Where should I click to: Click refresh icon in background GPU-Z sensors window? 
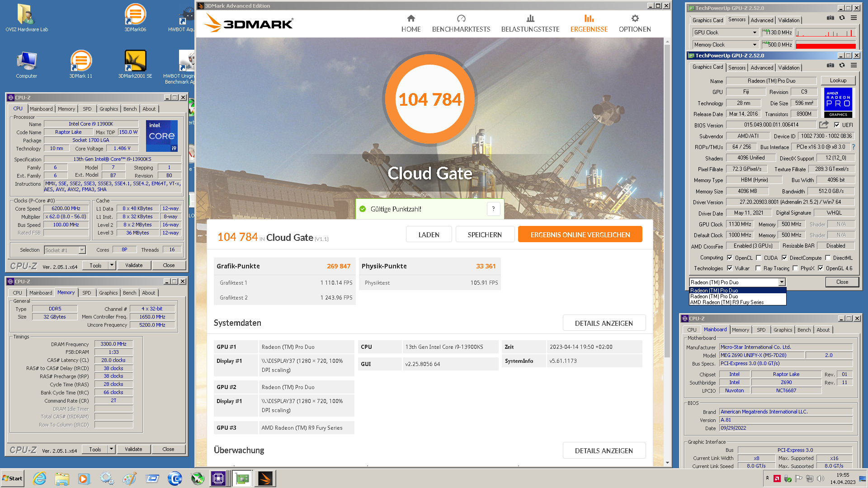coord(842,18)
